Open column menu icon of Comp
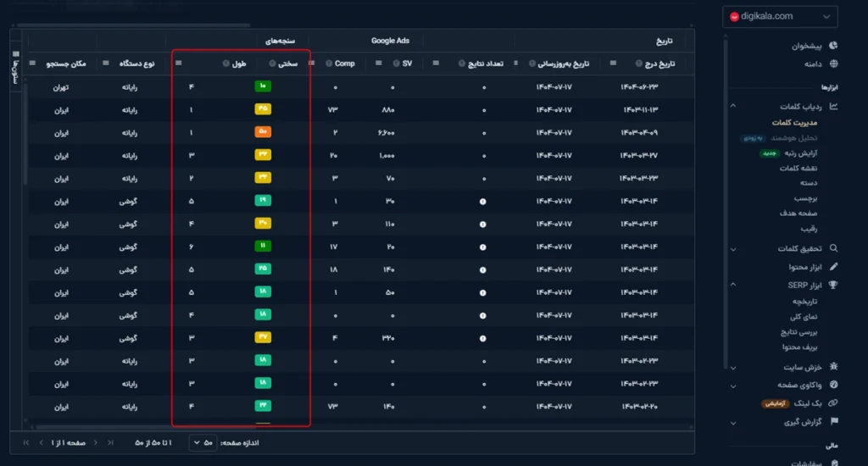 coord(312,63)
